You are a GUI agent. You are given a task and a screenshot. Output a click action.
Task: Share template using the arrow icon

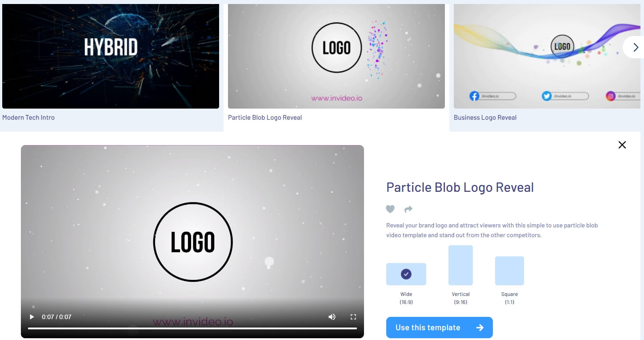click(408, 209)
